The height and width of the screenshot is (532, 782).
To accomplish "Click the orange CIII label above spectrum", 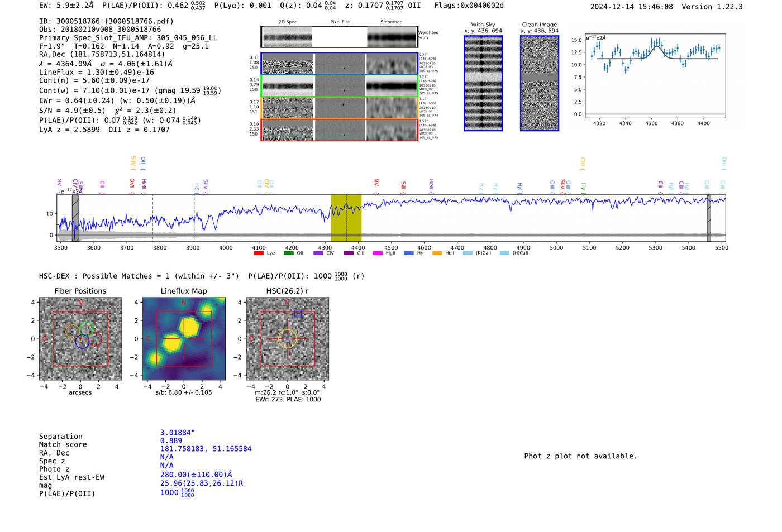I will click(x=583, y=164).
